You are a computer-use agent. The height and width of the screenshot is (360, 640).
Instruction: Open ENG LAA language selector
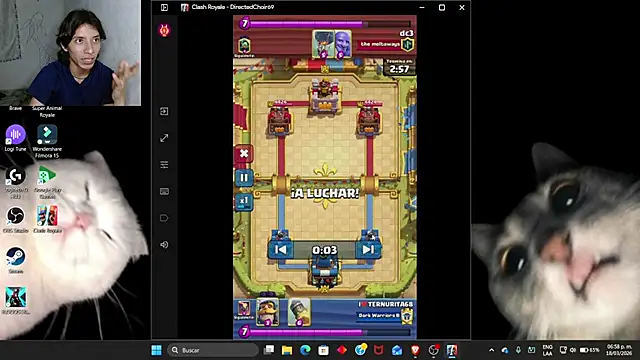tap(548, 350)
